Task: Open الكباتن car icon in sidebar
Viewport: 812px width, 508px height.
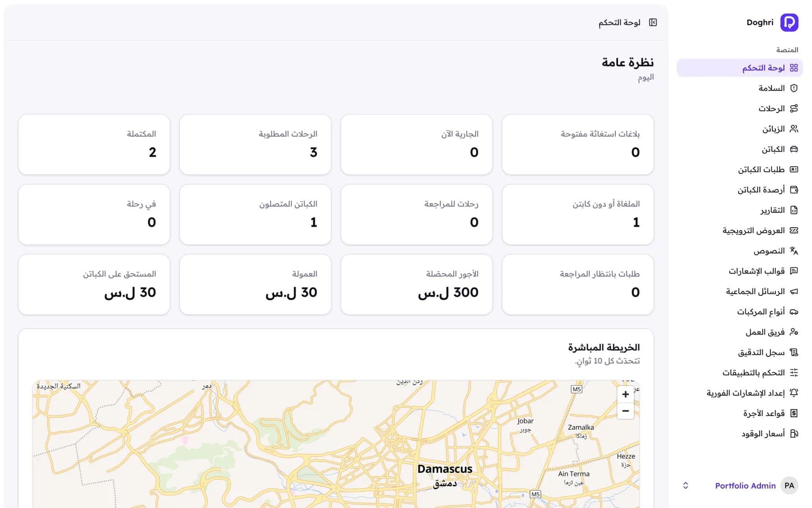Action: click(x=794, y=149)
